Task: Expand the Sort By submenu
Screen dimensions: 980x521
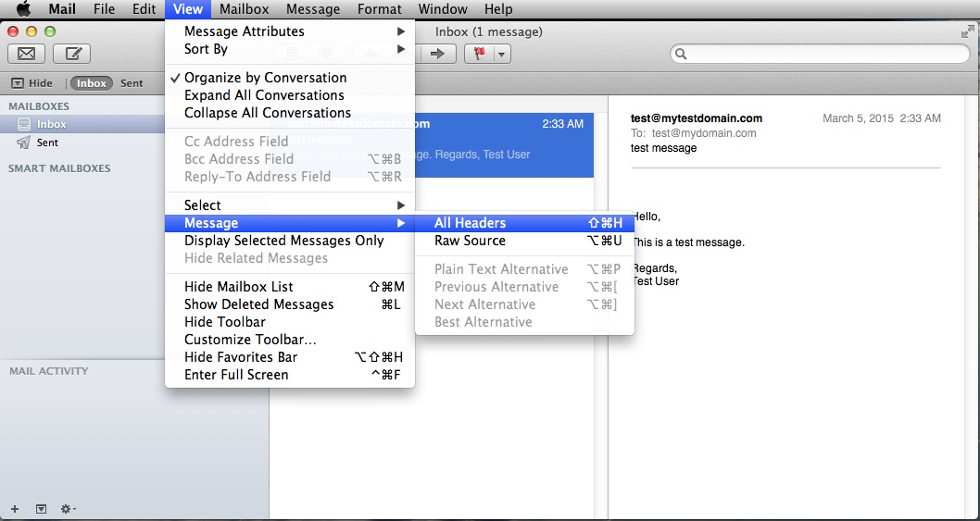Action: click(290, 49)
